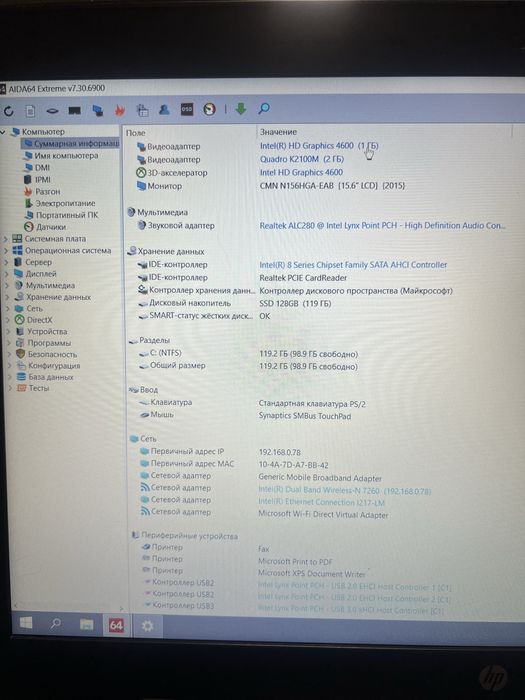Expand the Системная плата node
Screen dimensions: 525x700
pyautogui.click(x=6, y=239)
